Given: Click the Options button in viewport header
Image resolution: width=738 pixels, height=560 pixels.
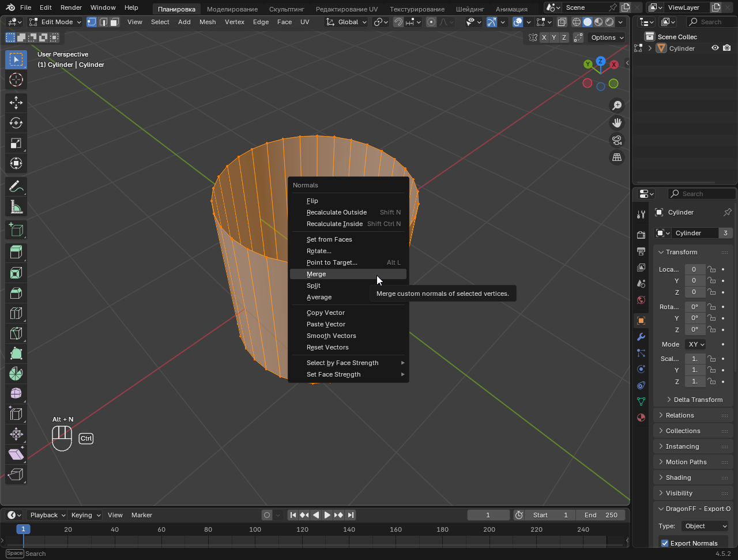Looking at the screenshot, I should [x=607, y=37].
